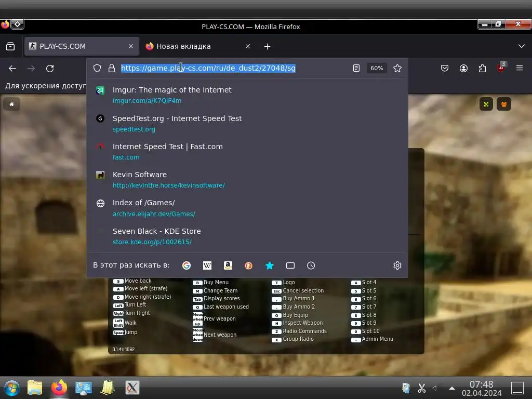The image size is (532, 399).
Task: Search with Amazon one-off engine
Action: [228, 265]
